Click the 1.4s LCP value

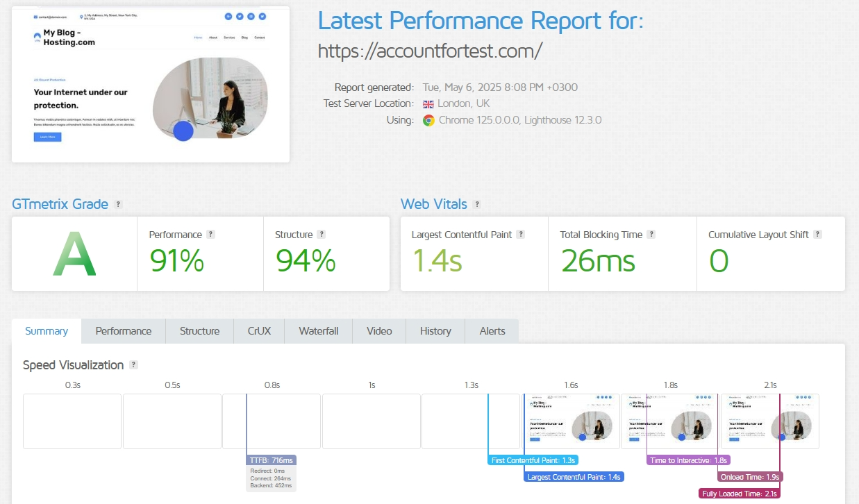[437, 261]
